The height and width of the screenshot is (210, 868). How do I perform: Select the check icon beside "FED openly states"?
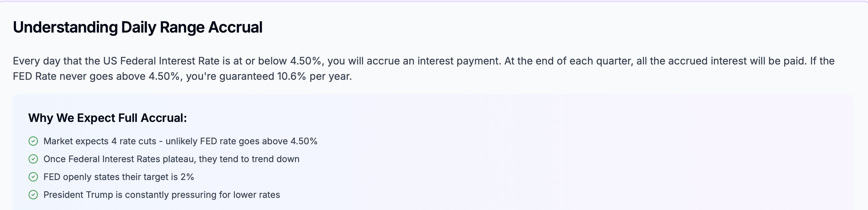coord(33,177)
